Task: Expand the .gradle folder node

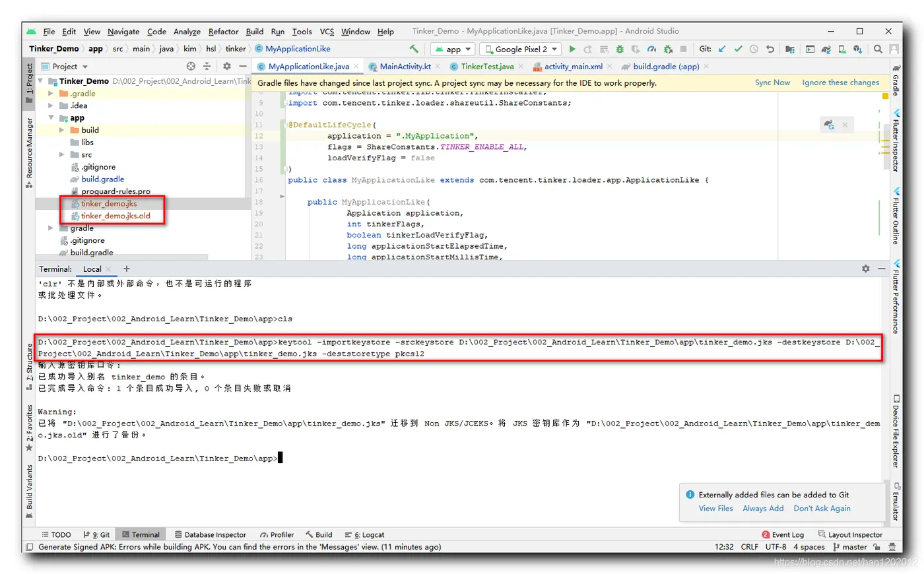Action: pos(51,94)
